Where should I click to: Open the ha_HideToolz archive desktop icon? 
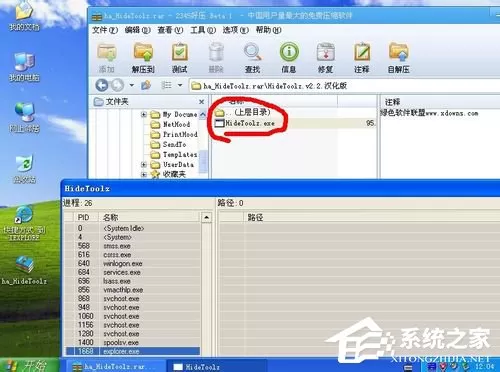coord(24,270)
